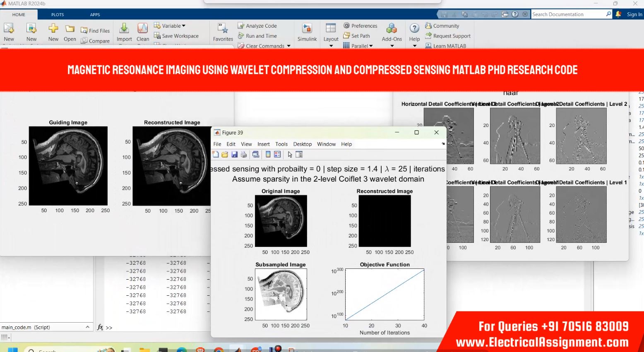
Task: Print the figure using the printer icon
Action: tap(244, 155)
